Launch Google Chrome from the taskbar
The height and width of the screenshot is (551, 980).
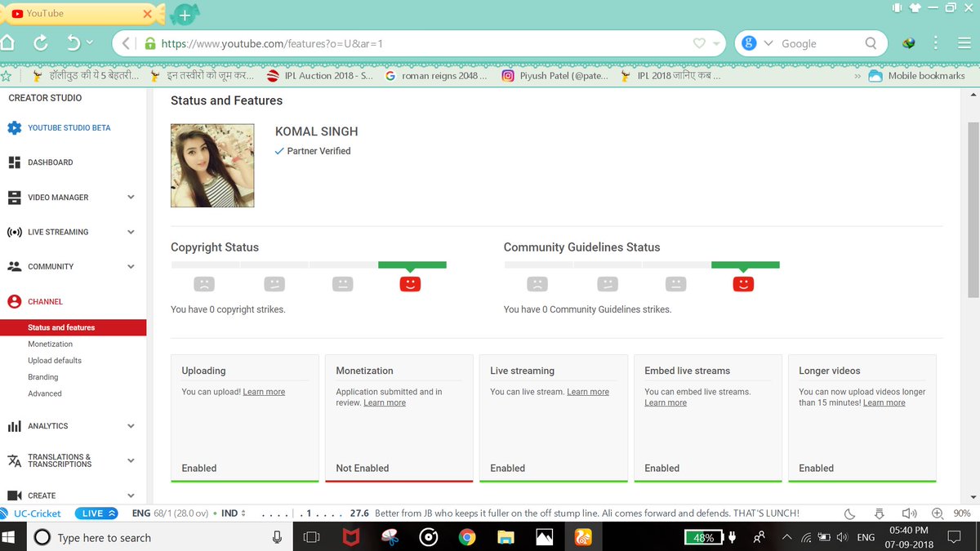pos(467,537)
